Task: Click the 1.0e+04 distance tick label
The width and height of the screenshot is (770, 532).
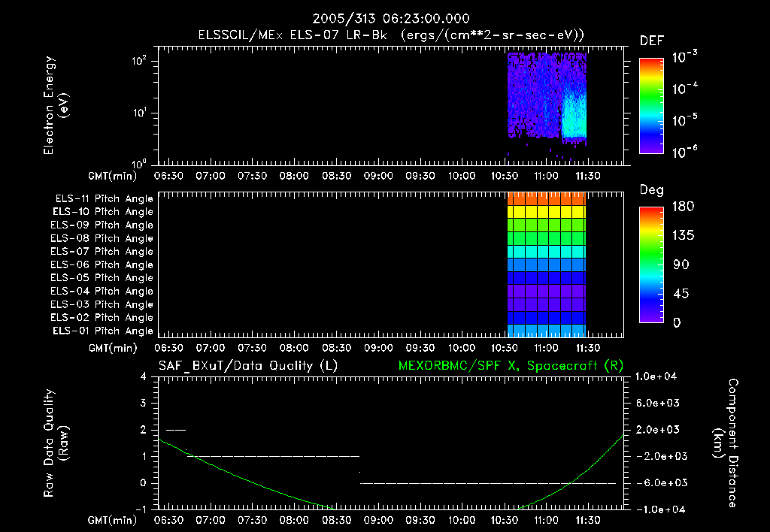Action: pos(656,377)
